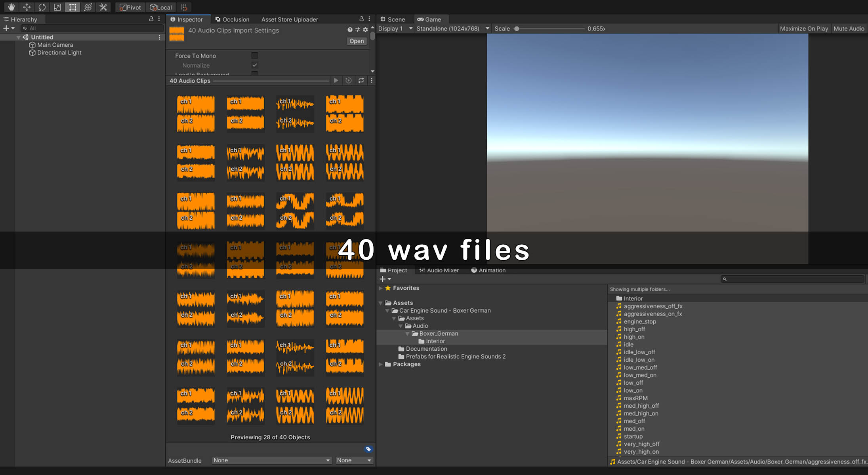Image resolution: width=868 pixels, height=475 pixels.
Task: Play the audio clips preview
Action: (336, 80)
